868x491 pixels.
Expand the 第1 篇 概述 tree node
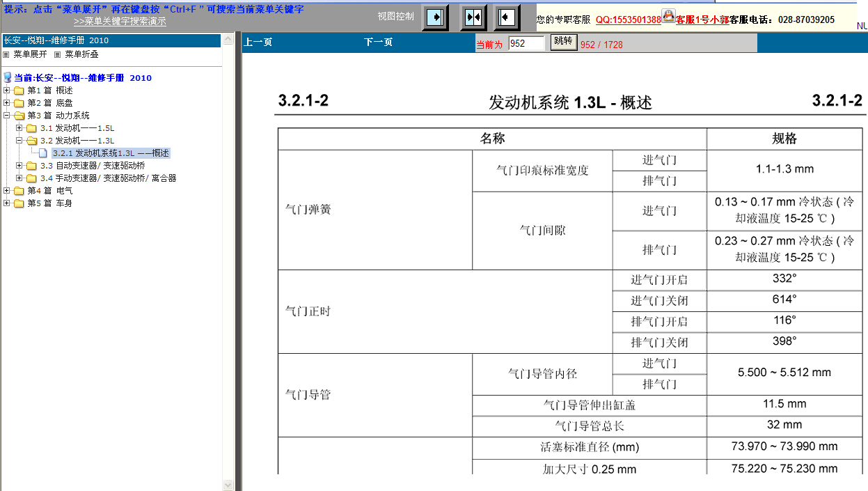click(7, 91)
